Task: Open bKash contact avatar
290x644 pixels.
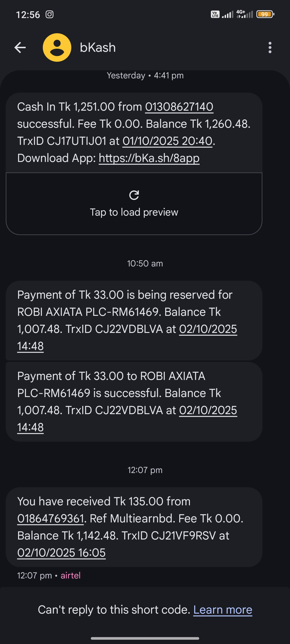Action: 57,47
